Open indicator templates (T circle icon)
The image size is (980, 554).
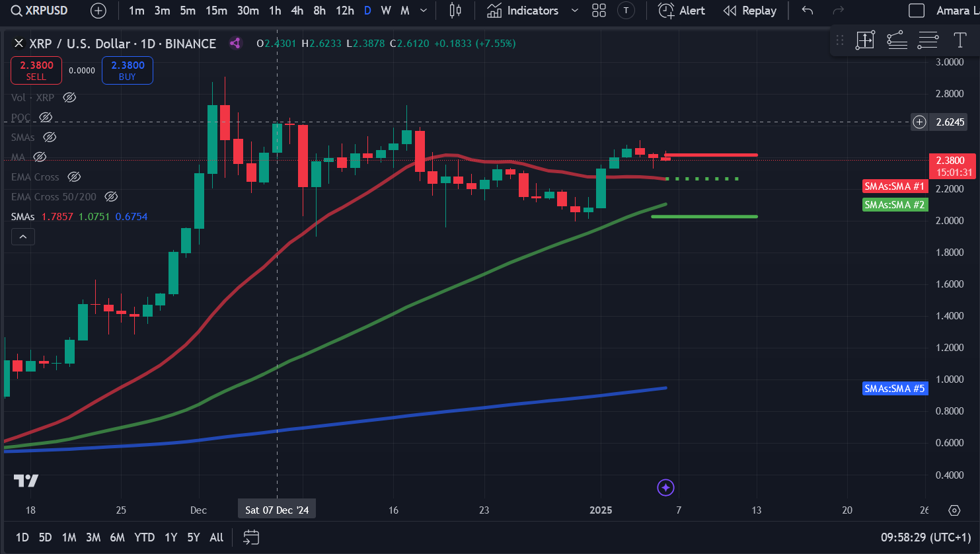pyautogui.click(x=626, y=11)
